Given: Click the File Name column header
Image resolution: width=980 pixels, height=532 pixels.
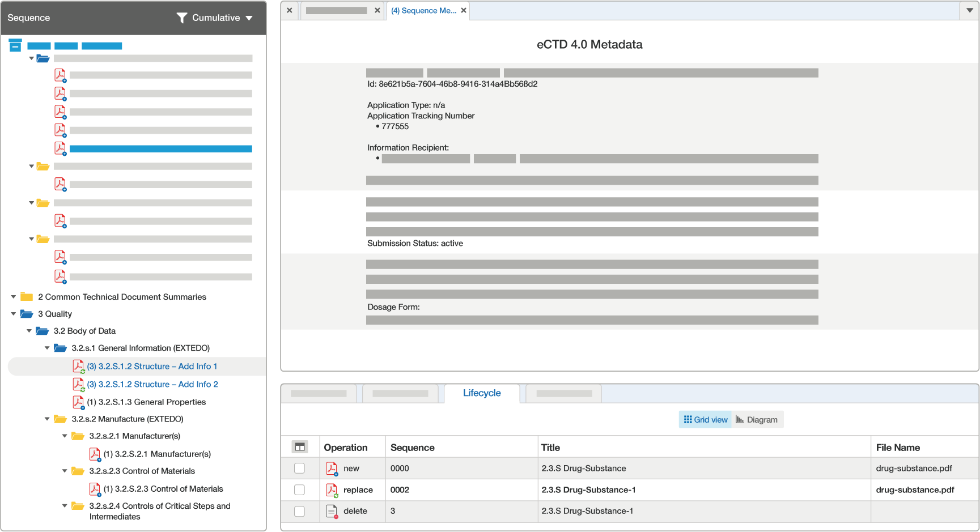Looking at the screenshot, I should 898,448.
